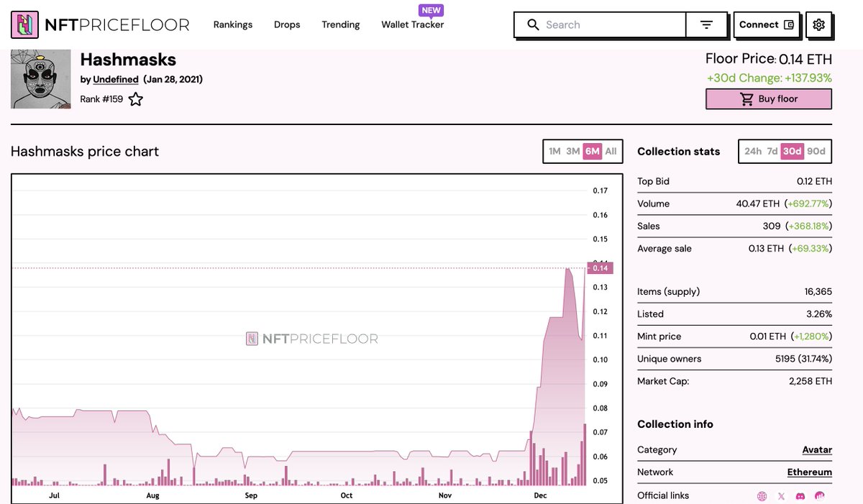Go to the Trending section
863x504 pixels.
click(340, 24)
